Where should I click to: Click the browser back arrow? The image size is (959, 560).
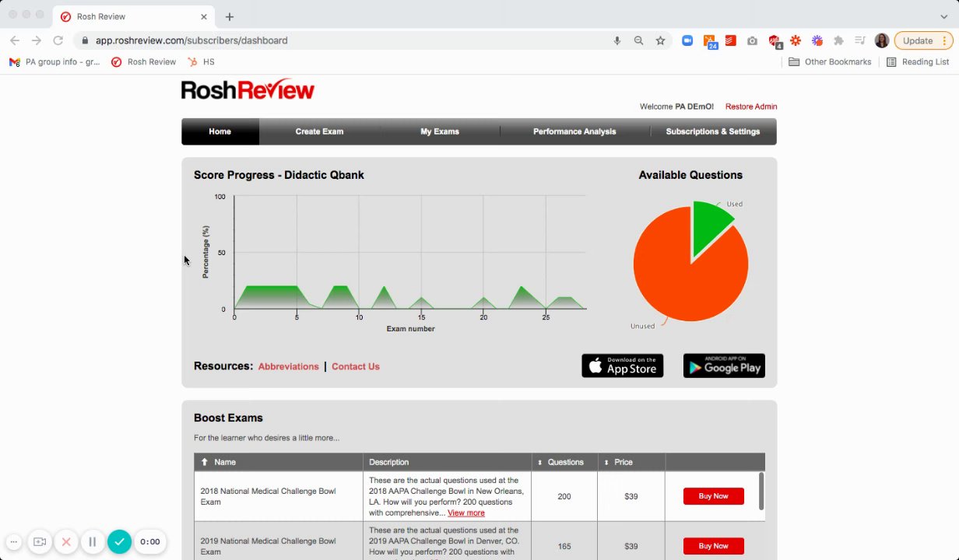(x=15, y=40)
